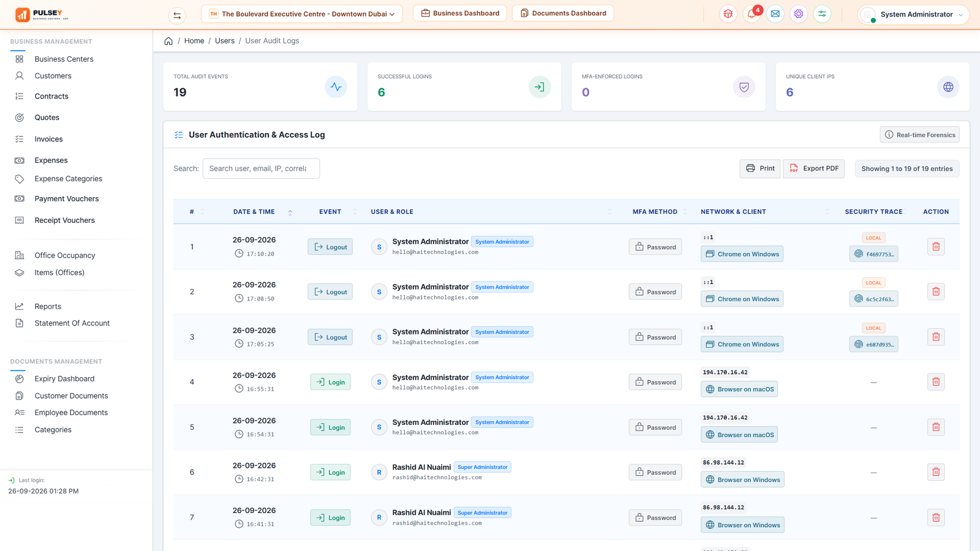Click fingerprint trace e687d935
Viewport: 980px width, 551px height.
(873, 344)
